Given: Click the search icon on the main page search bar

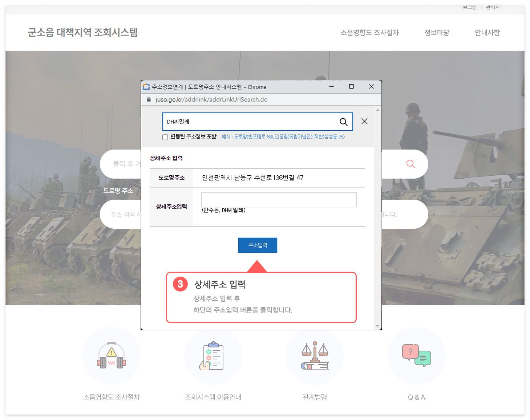Looking at the screenshot, I should tap(410, 164).
